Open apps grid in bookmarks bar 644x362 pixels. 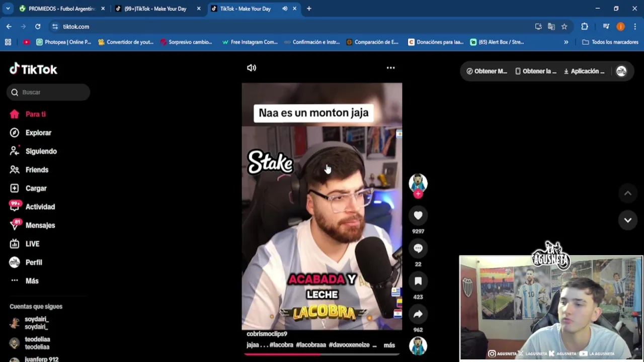(8, 42)
